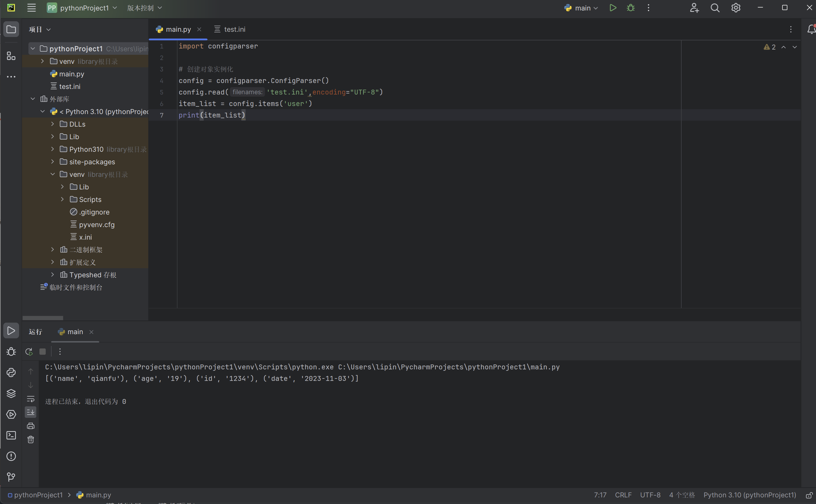The width and height of the screenshot is (816, 504).
Task: Open line:column 7:17 go-to dialog
Action: pos(600,495)
